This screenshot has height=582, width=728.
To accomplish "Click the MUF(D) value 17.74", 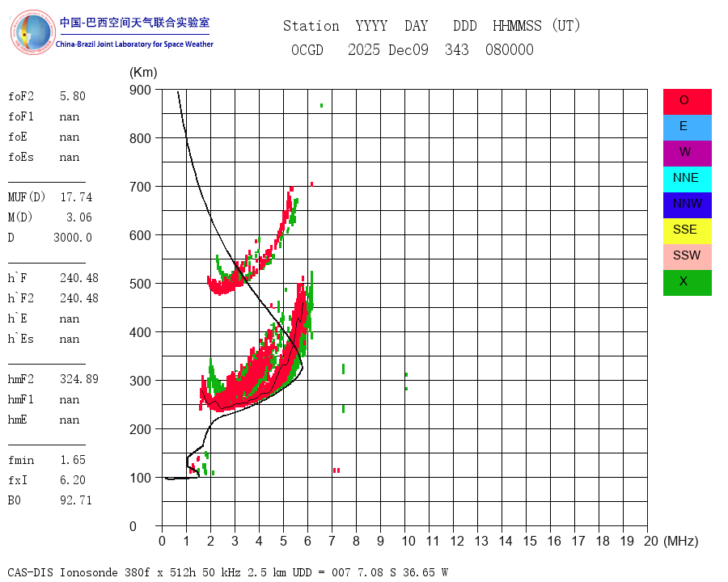I will [76, 197].
